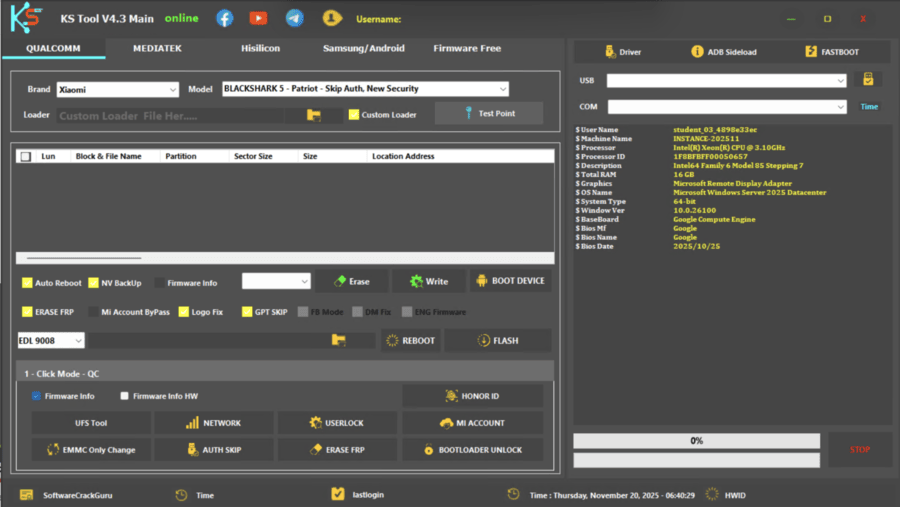Open the empty dropdown beside Erase
The image size is (900, 507).
point(276,281)
